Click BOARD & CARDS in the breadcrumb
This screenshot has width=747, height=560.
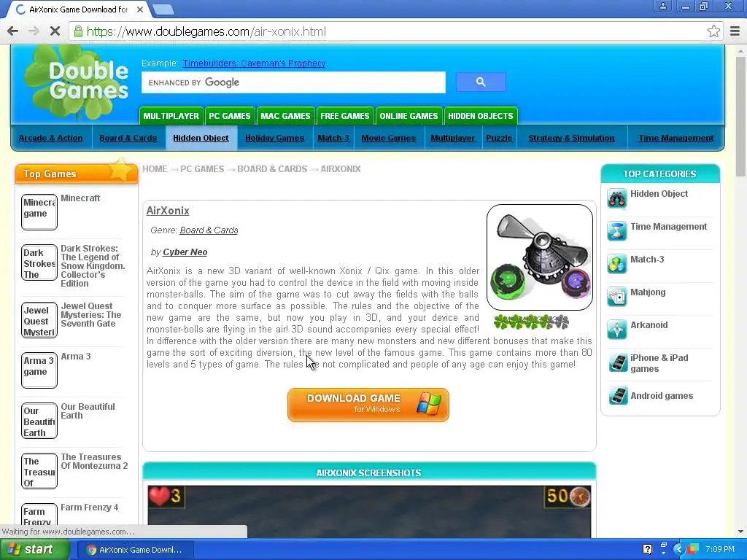coord(272,169)
